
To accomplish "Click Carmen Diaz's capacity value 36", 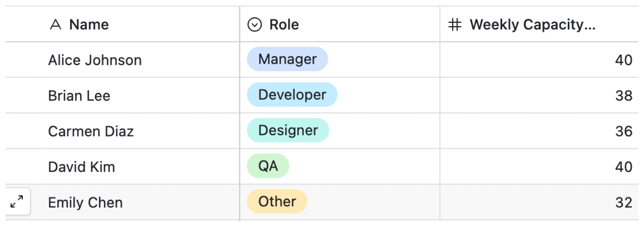I will (x=623, y=131).
